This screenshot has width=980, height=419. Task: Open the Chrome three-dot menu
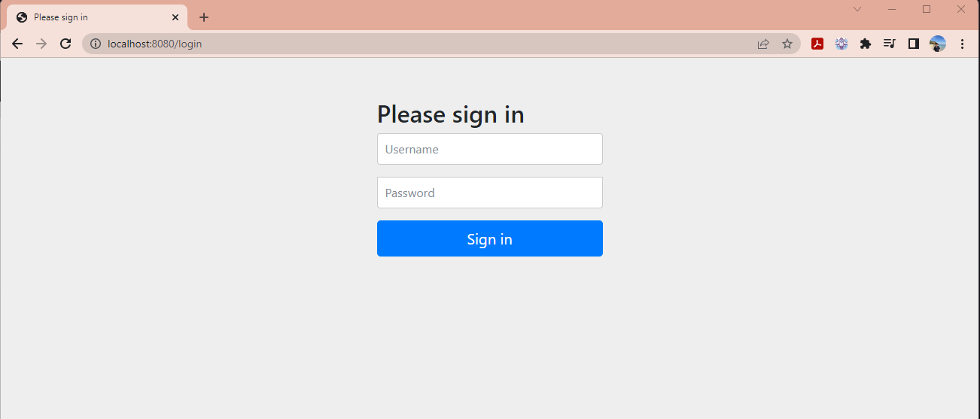[962, 44]
